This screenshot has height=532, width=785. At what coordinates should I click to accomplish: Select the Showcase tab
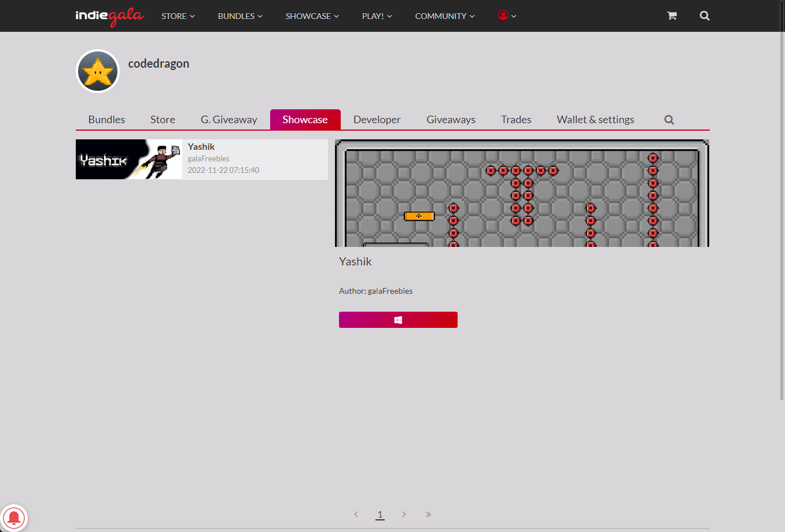tap(305, 120)
